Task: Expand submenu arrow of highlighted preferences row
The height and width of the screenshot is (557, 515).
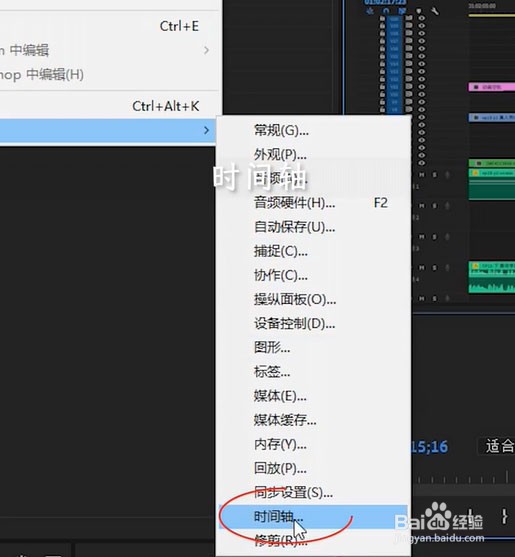Action: (206, 130)
